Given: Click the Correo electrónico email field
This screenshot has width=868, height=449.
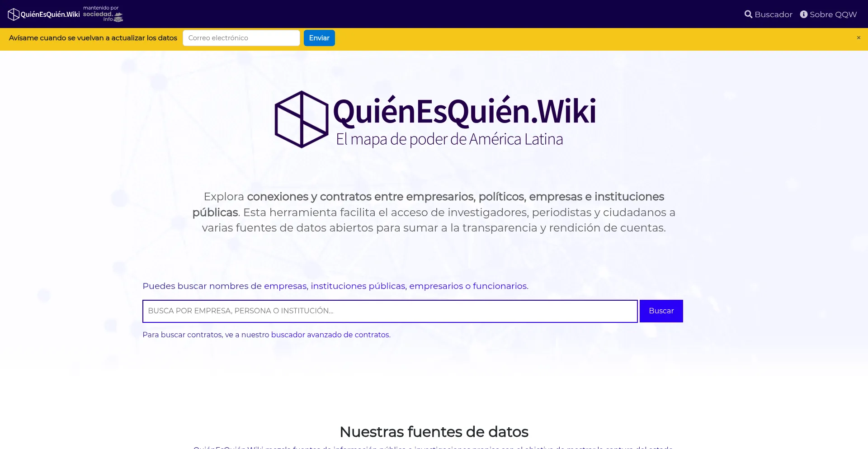Looking at the screenshot, I should (241, 38).
